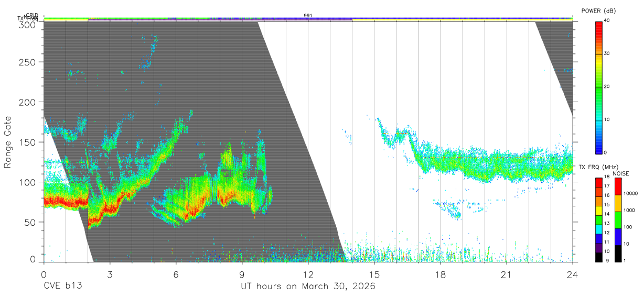Pick the purple 10–11 MHz TX FRQ swatch

coord(598,248)
